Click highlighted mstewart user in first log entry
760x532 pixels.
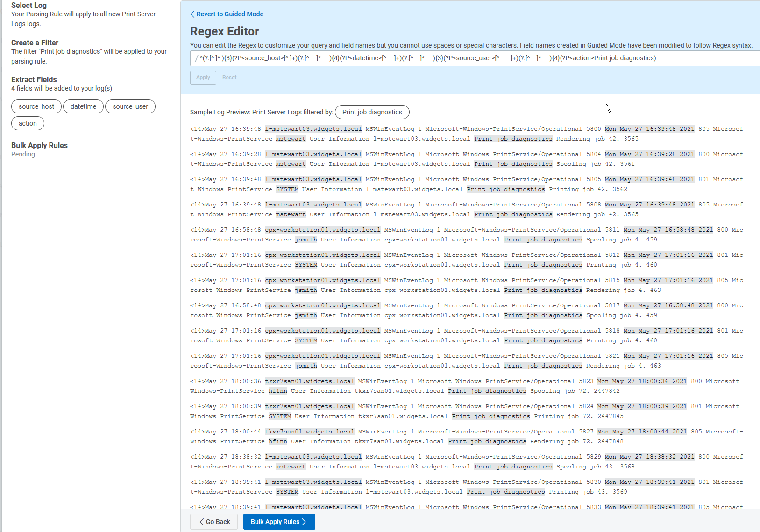click(291, 139)
